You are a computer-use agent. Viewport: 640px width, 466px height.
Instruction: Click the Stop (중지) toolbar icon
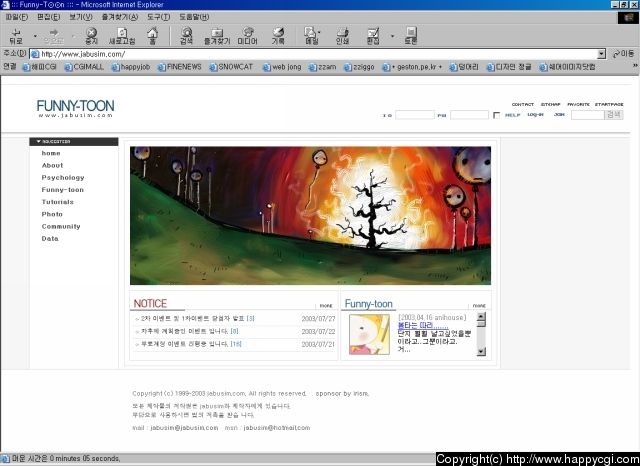pos(91,36)
